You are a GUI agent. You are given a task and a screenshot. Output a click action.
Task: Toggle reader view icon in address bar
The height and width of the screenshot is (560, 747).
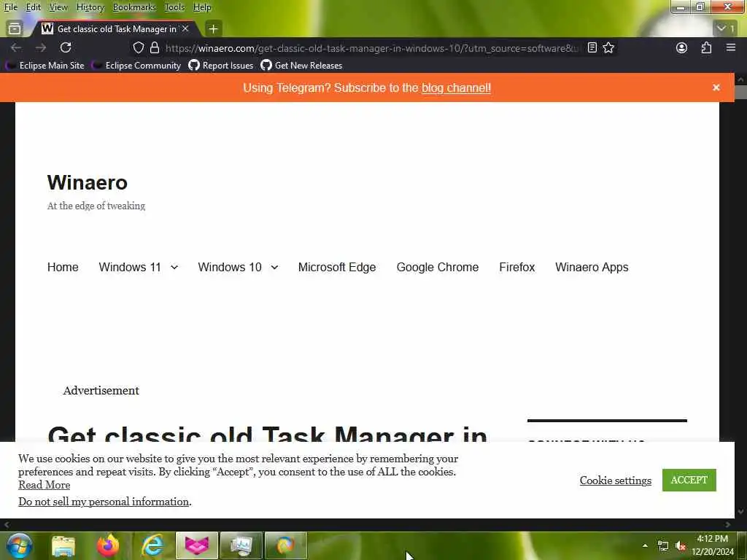tap(592, 47)
